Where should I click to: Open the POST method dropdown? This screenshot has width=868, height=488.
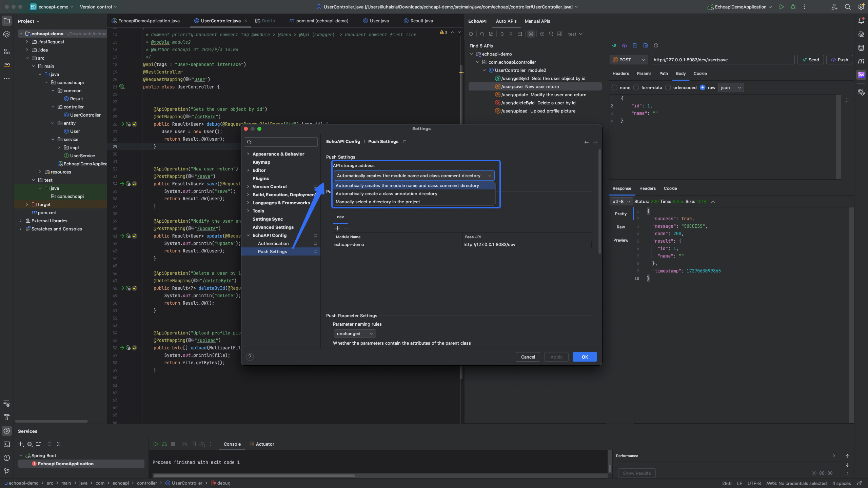(629, 60)
